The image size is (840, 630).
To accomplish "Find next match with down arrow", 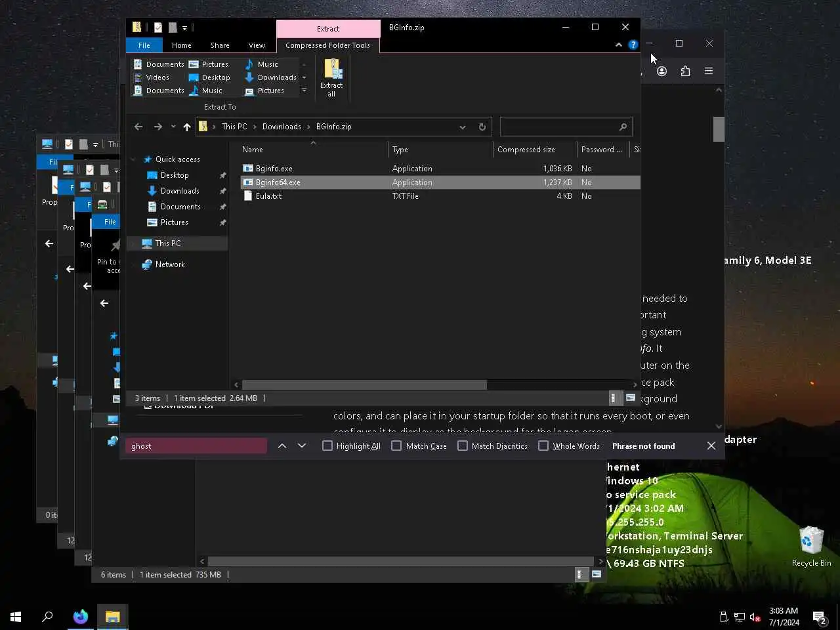I will (x=302, y=446).
